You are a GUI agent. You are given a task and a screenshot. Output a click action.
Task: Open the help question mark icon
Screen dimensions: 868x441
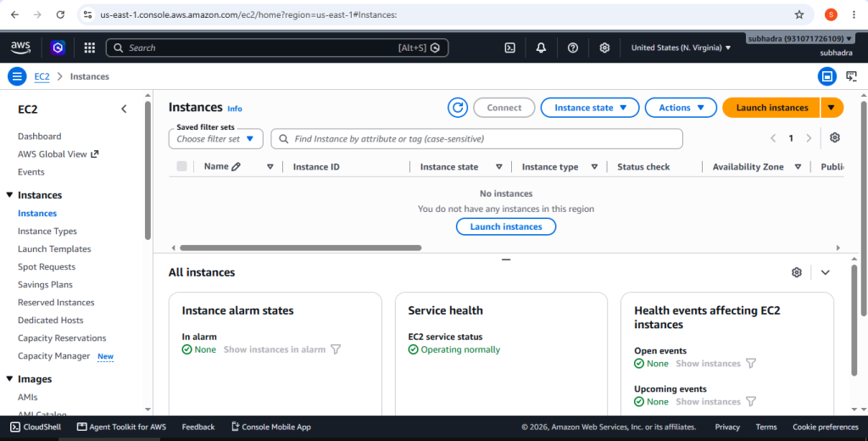573,47
